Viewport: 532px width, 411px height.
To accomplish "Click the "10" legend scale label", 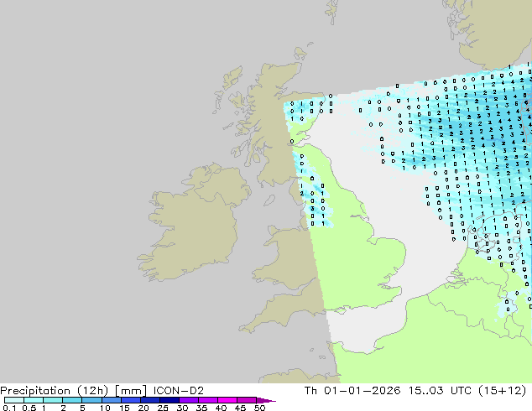I will pyautogui.click(x=105, y=408).
